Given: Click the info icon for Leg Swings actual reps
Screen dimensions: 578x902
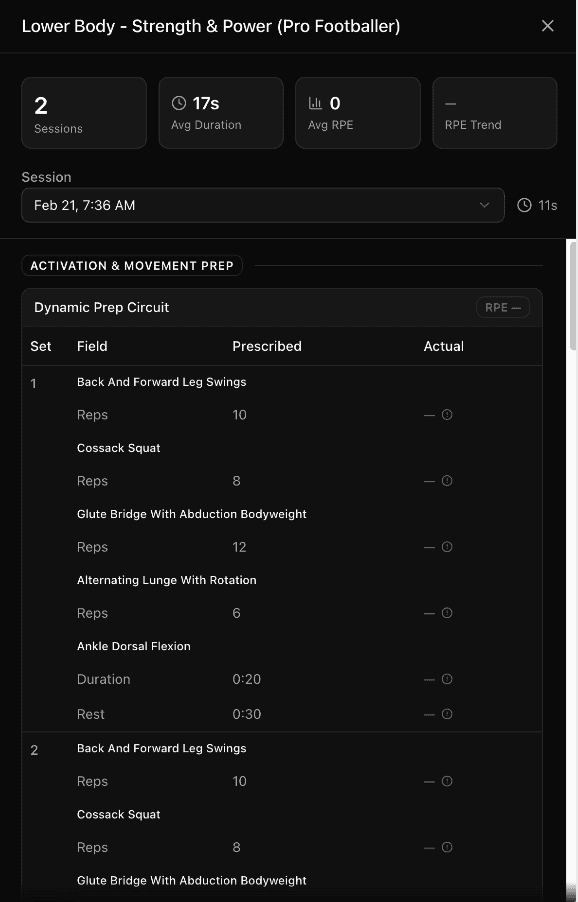Looking at the screenshot, I should (x=446, y=414).
